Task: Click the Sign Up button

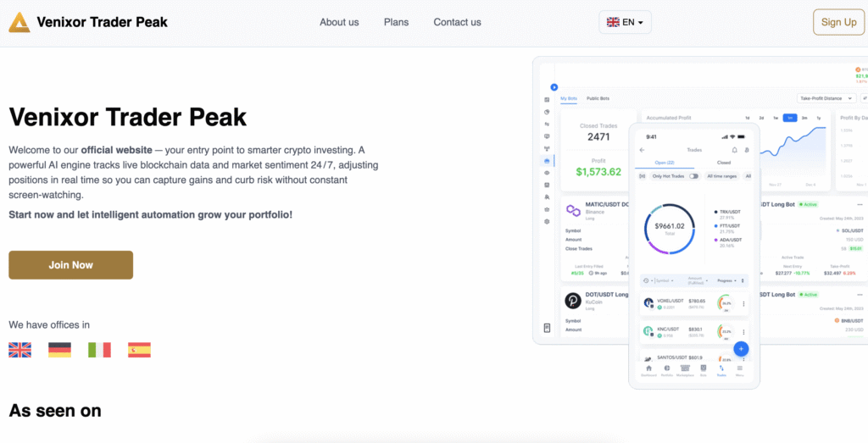Action: 838,22
